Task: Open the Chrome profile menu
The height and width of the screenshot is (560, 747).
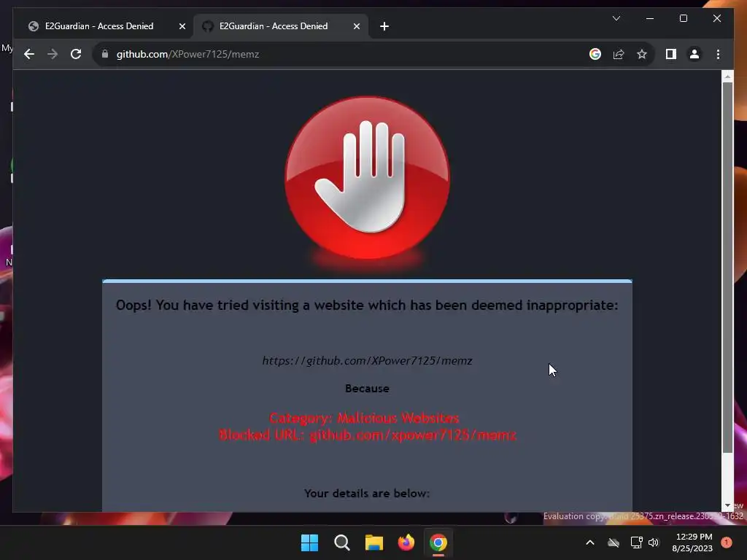Action: pos(694,54)
